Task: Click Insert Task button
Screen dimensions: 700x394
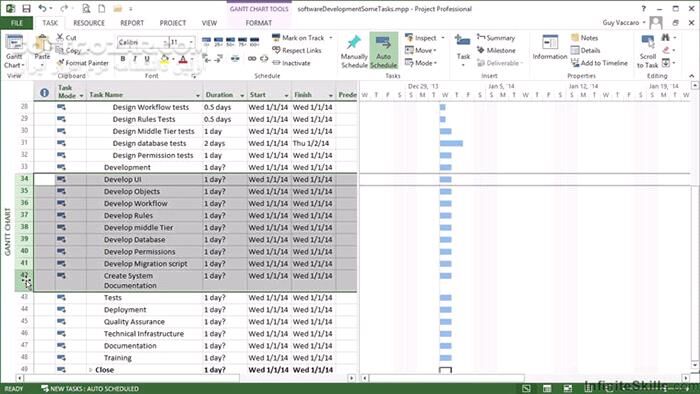Action: [463, 50]
